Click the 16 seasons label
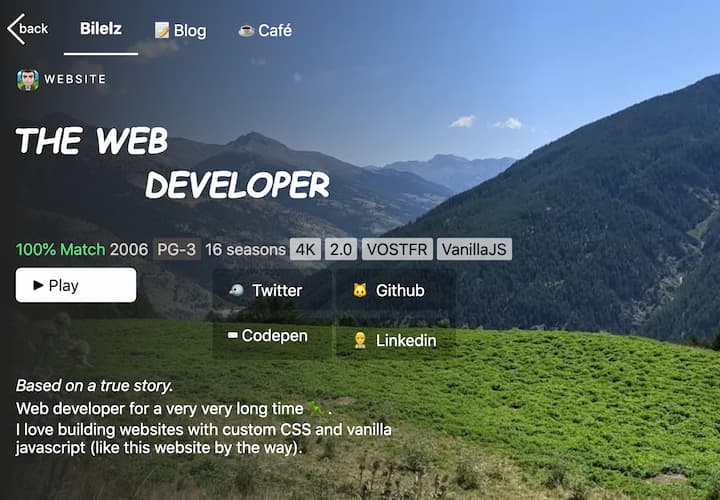The image size is (720, 500). coord(245,250)
